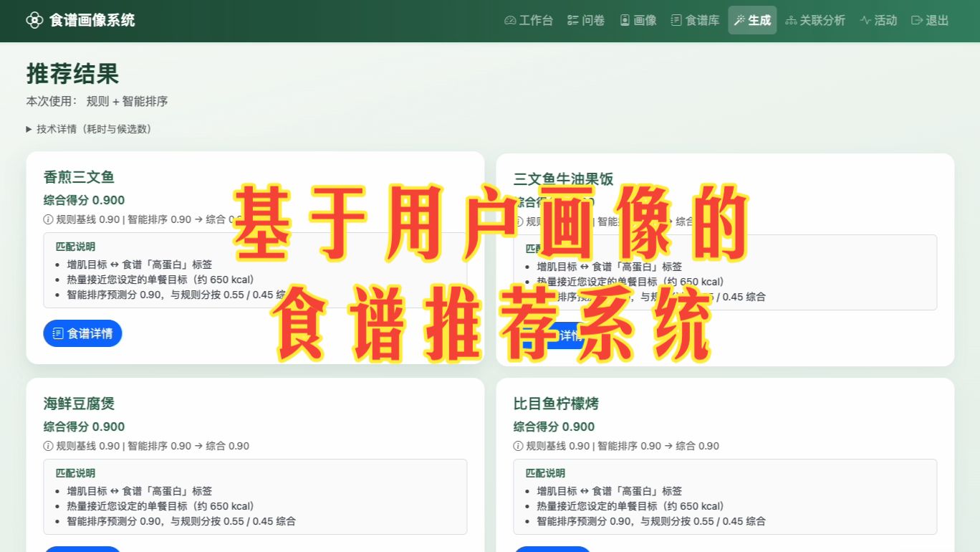Screen dimensions: 980x552
Task: Click 智能排序预测分 bullet in 比目鱼柠檬烤 card
Action: point(651,521)
